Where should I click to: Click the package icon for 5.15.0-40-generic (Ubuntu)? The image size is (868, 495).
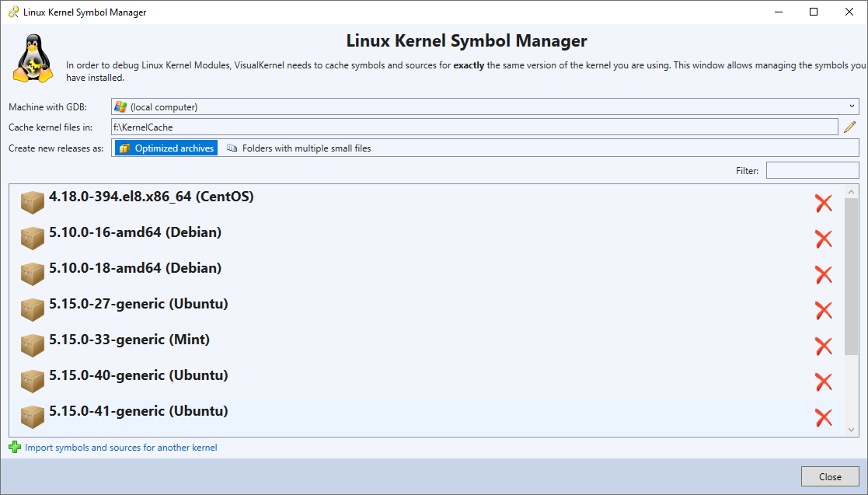[x=33, y=382]
